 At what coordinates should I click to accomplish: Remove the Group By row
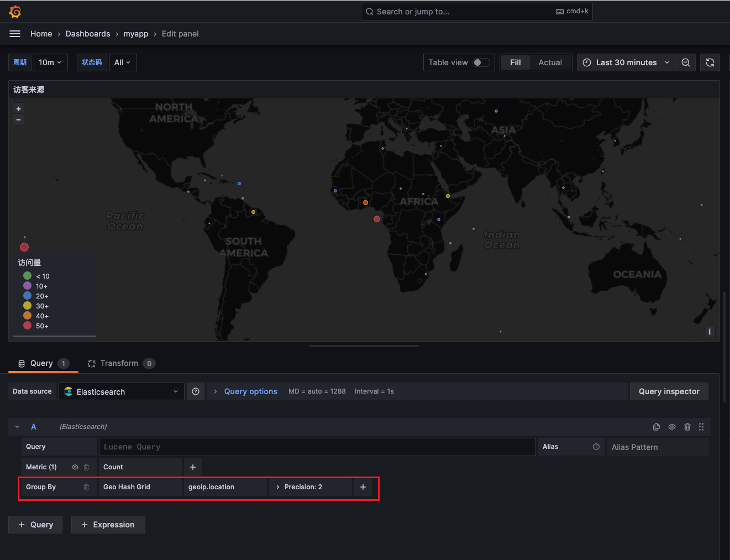pos(86,487)
